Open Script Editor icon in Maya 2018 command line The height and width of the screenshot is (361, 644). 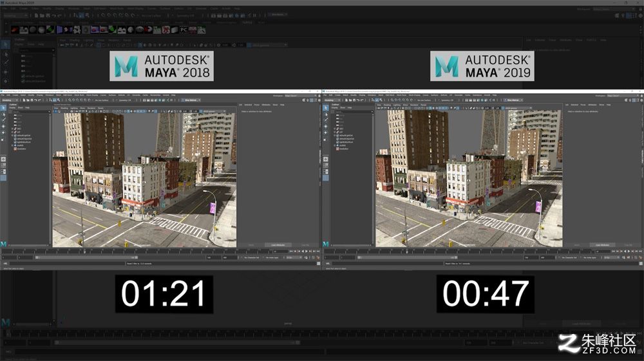tap(318, 263)
